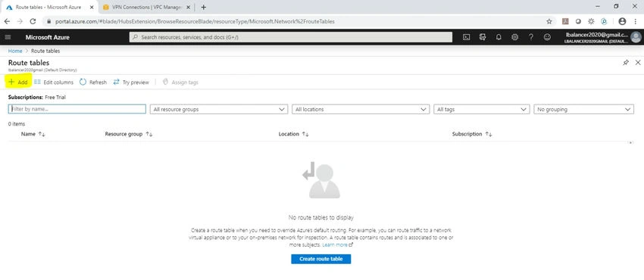Image resolution: width=644 pixels, height=280 pixels.
Task: Open the notifications bell
Action: click(499, 37)
